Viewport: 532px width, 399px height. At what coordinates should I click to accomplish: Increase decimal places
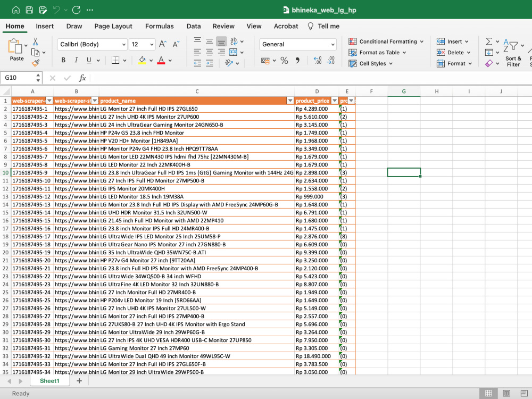pos(318,61)
